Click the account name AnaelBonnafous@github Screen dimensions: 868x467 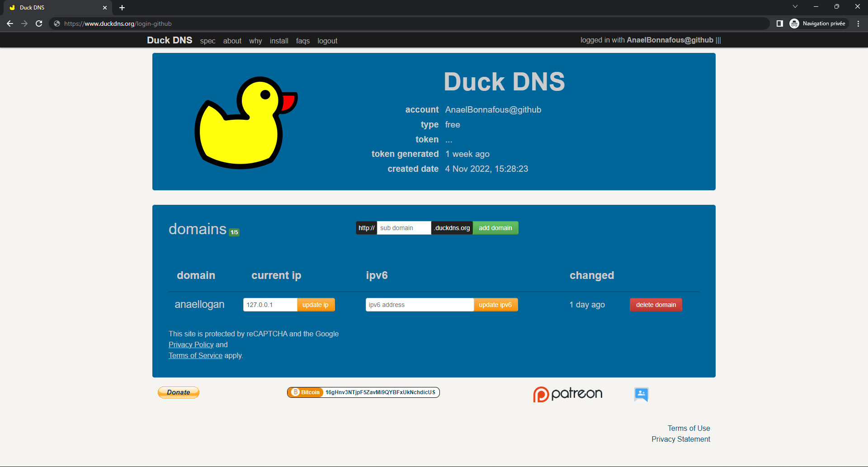pyautogui.click(x=493, y=110)
